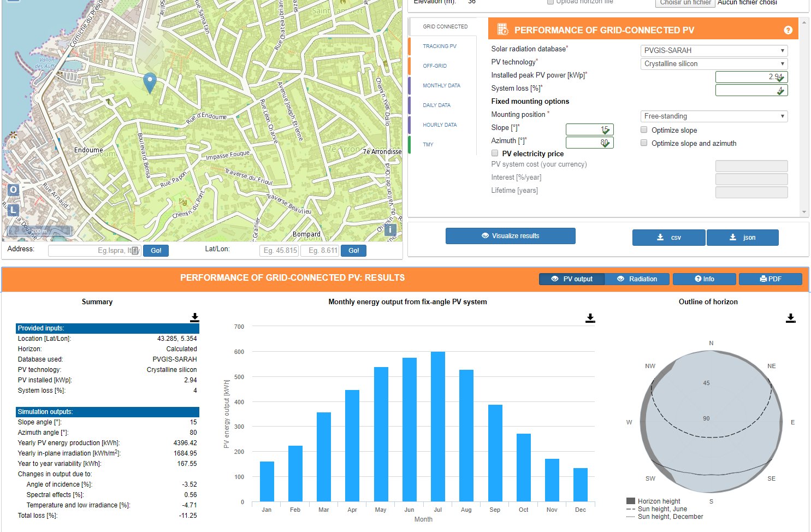This screenshot has width=811, height=532.
Task: Enable the Optimize slope checkbox
Action: pos(644,130)
